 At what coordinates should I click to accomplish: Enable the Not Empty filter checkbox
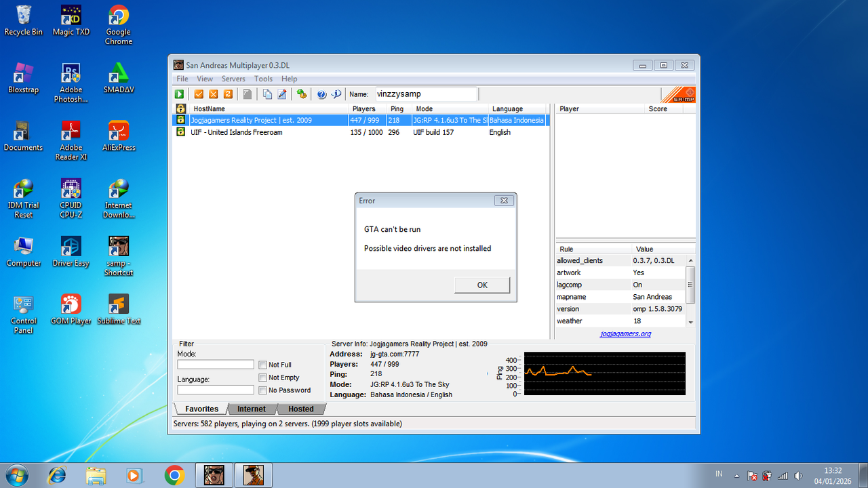[x=262, y=378]
